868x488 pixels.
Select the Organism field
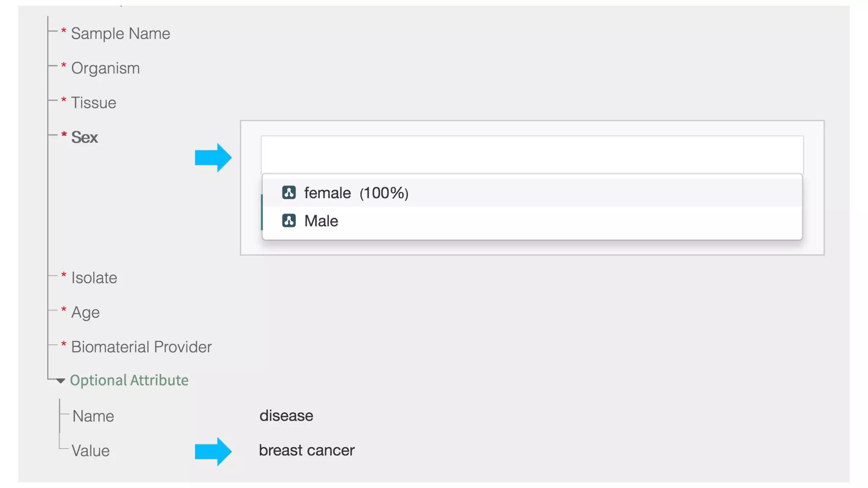(x=105, y=68)
